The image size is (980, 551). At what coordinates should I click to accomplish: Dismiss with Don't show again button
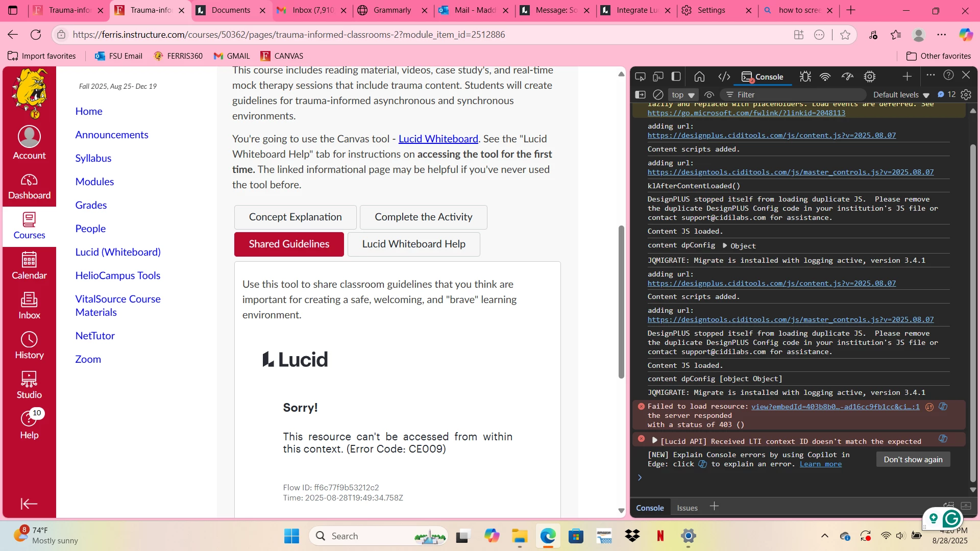[913, 459]
